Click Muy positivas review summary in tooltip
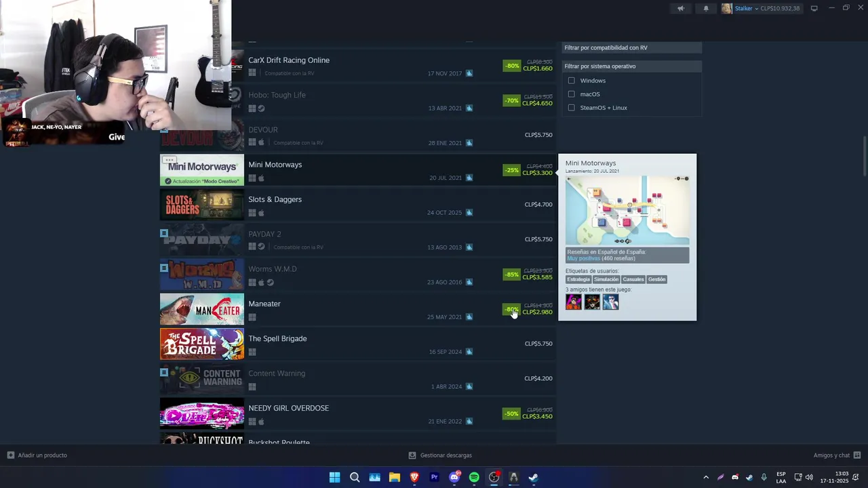Image resolution: width=868 pixels, height=488 pixels. click(583, 258)
